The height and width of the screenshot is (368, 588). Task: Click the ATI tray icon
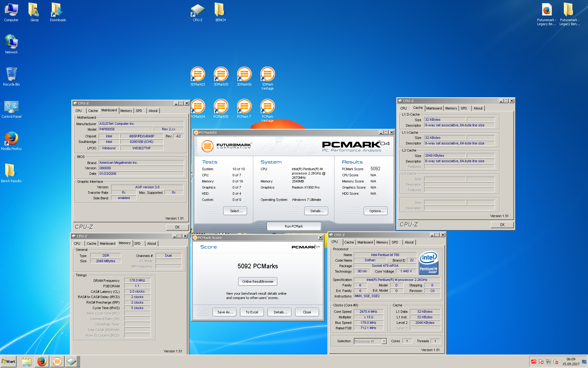click(534, 362)
